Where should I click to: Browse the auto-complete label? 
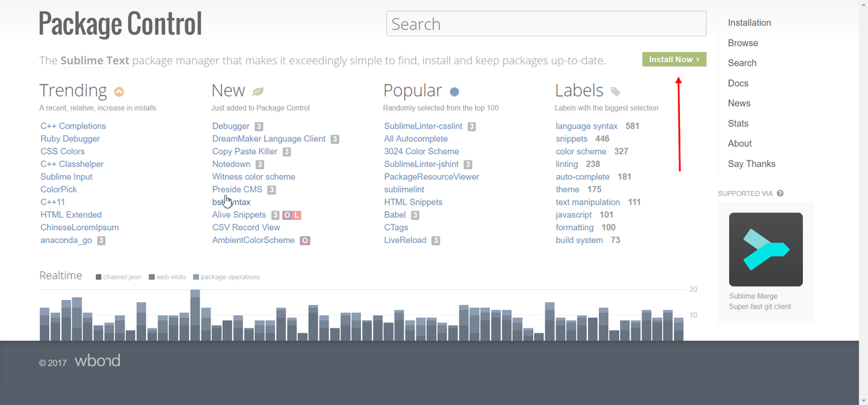pos(583,177)
